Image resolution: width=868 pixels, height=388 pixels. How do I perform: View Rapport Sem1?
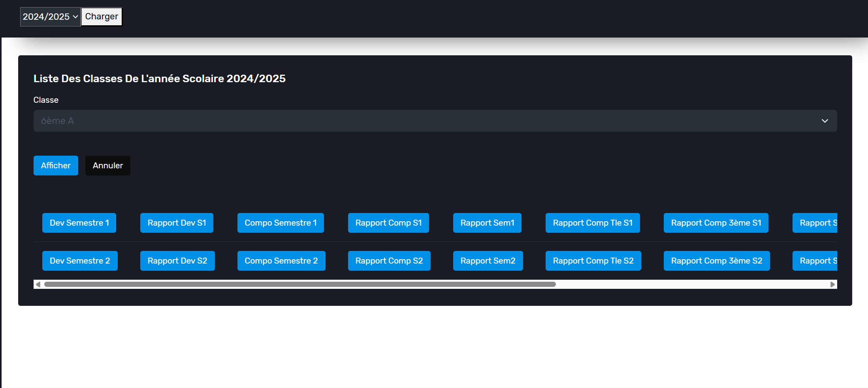pyautogui.click(x=487, y=223)
